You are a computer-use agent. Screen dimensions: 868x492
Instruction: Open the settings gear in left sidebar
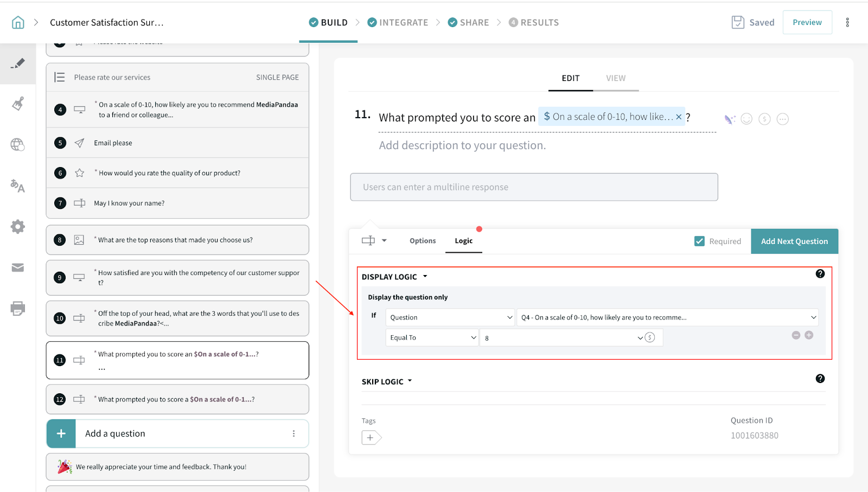[x=18, y=227]
